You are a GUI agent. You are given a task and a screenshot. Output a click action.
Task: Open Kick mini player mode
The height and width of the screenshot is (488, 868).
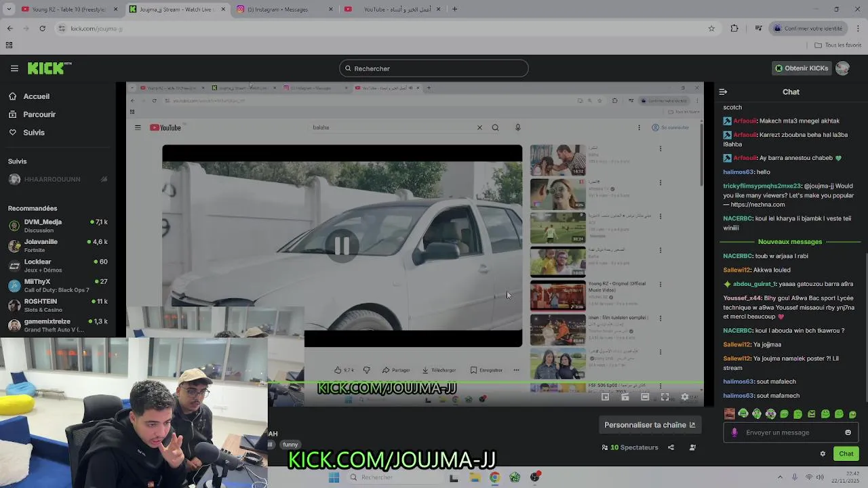click(x=606, y=397)
